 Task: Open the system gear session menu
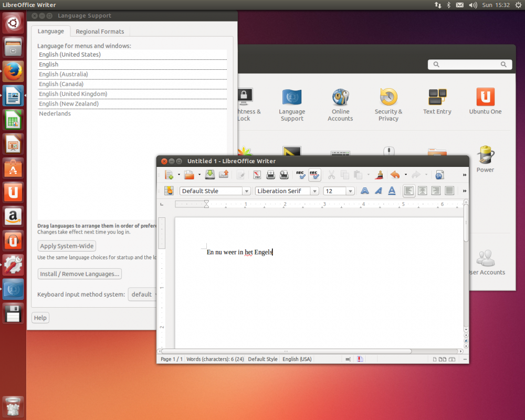click(518, 5)
